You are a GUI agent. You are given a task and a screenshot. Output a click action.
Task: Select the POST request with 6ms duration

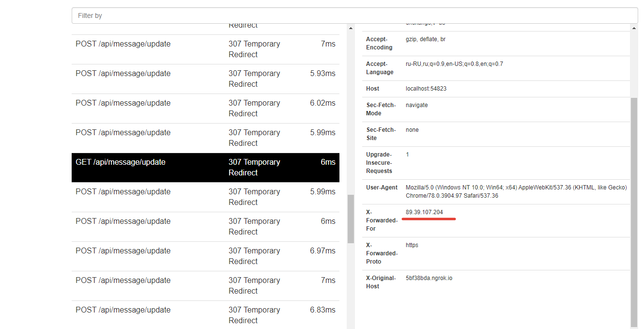(x=205, y=227)
